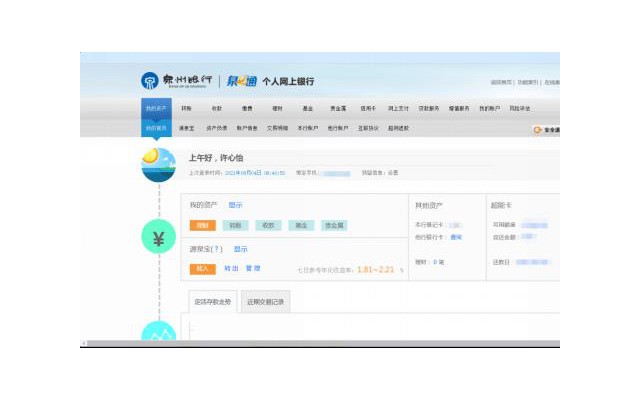Open 基金 in the top navigation bar
The height and width of the screenshot is (400, 640).
tap(307, 109)
